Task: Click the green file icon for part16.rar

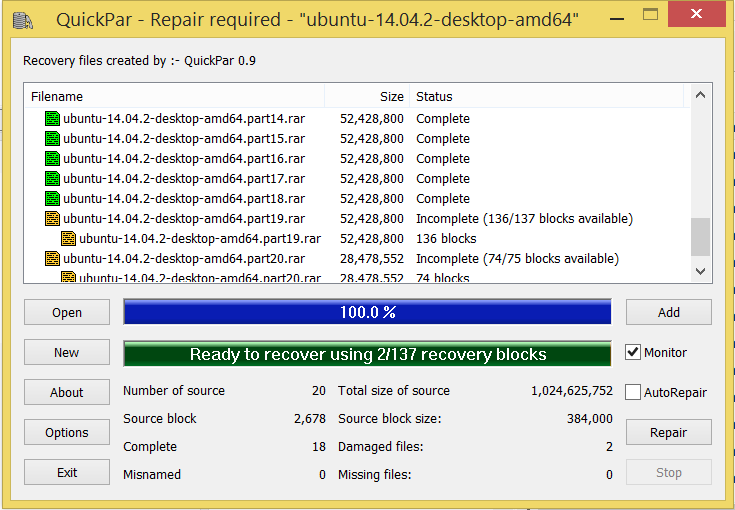Action: coord(52,158)
